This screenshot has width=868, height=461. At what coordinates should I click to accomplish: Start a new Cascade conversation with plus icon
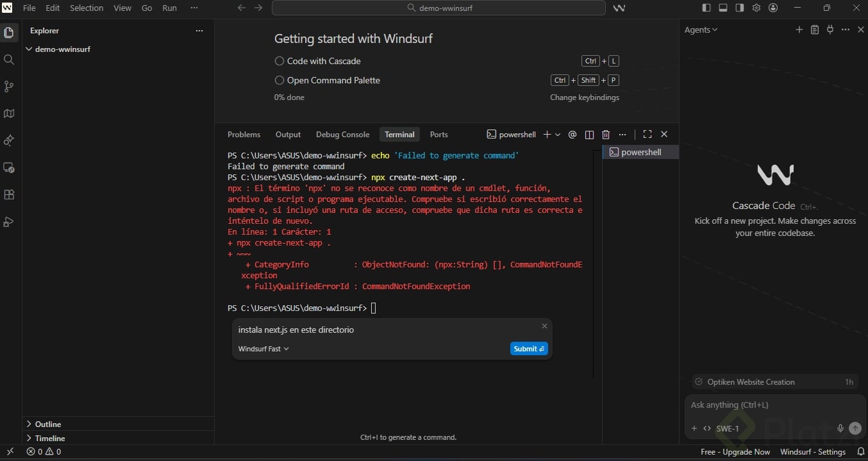(799, 30)
